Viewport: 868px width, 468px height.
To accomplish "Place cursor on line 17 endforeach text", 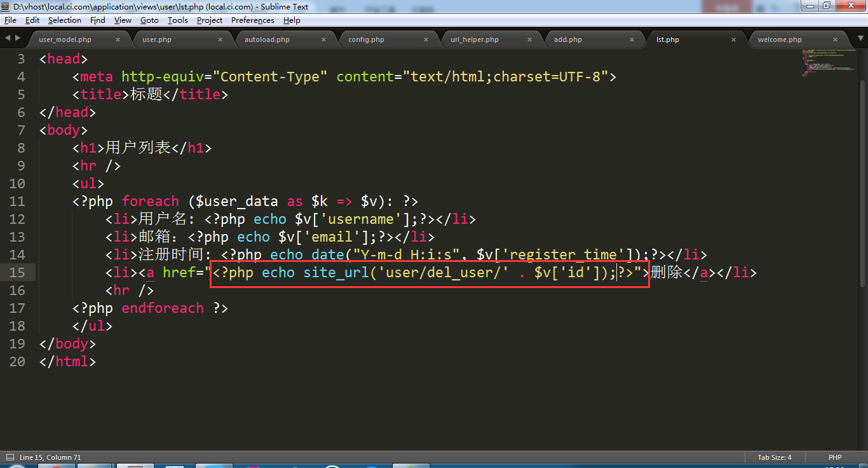I will point(163,308).
